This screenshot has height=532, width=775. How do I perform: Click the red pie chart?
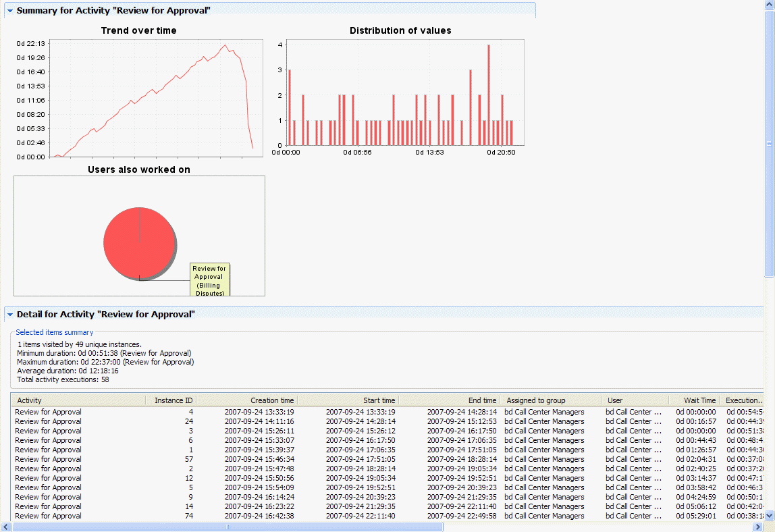[140, 243]
